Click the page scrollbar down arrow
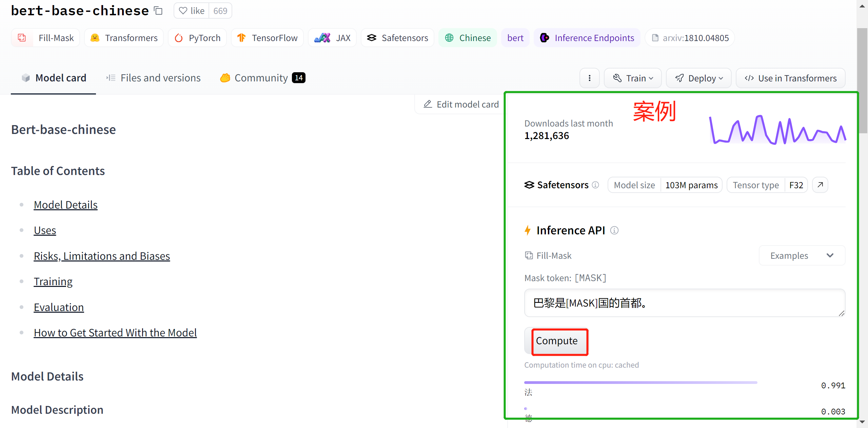The width and height of the screenshot is (868, 428). (862, 422)
